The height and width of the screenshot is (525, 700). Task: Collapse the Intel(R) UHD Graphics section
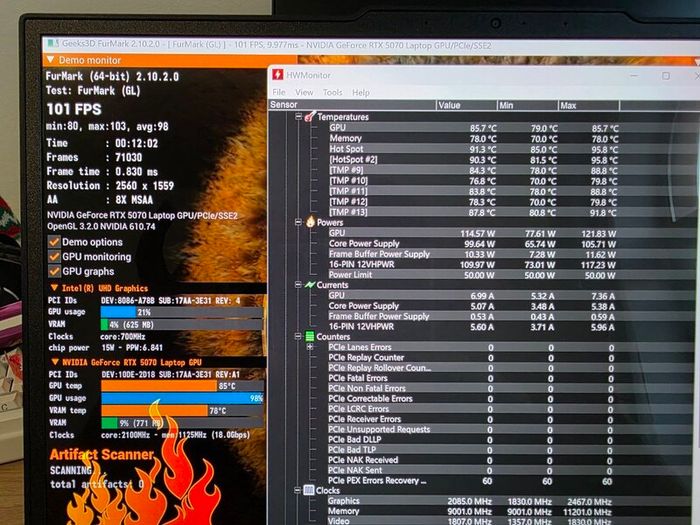click(x=54, y=288)
